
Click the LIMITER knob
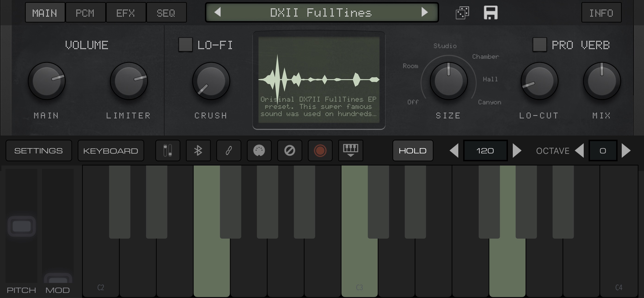coord(129,81)
